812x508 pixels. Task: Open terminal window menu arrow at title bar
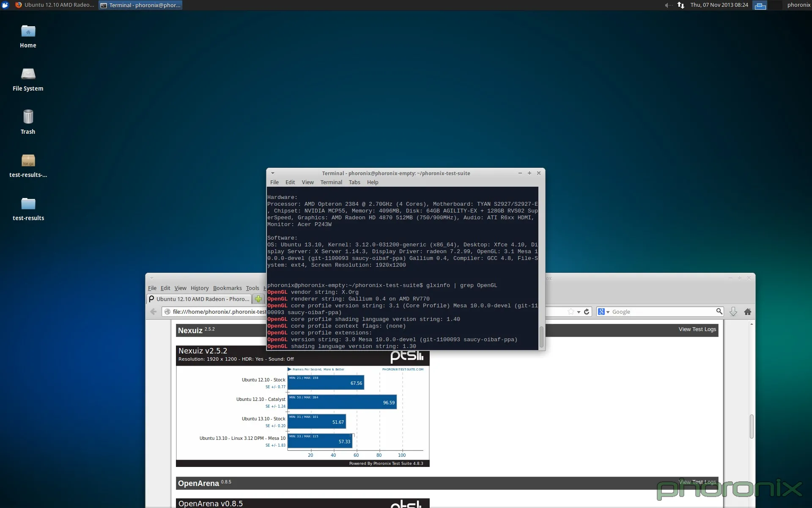coord(273,173)
